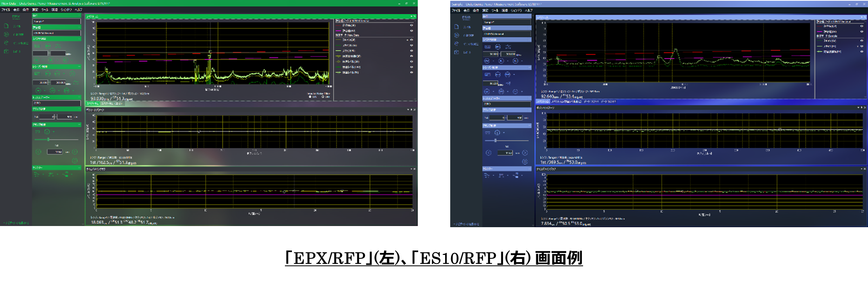The height and width of the screenshot is (283, 868).
Task: Open the ヘルプ menu in the blue window
Action: 528,11
